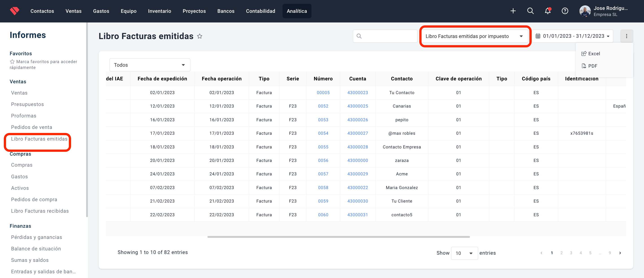Open the Proyectos menu
The image size is (644, 278).
pos(194,11)
